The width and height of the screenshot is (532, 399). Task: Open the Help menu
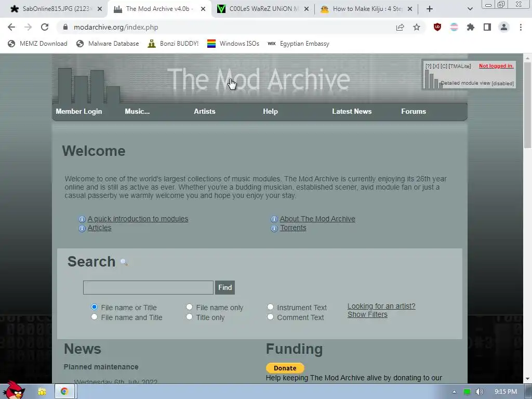pos(270,111)
